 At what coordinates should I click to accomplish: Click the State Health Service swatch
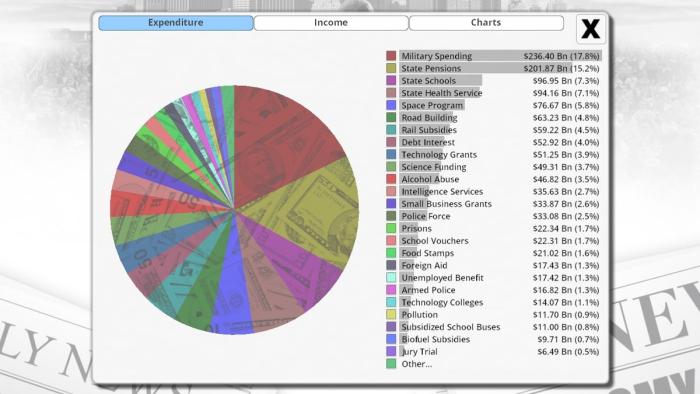pyautogui.click(x=391, y=93)
